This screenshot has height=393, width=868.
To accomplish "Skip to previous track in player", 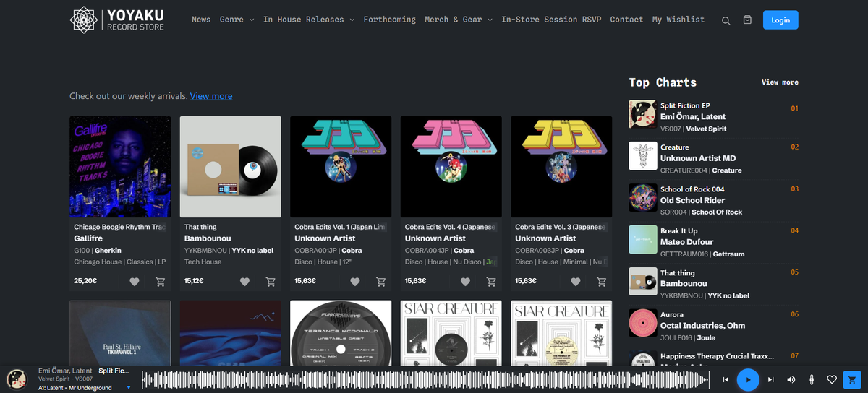I will [x=726, y=379].
